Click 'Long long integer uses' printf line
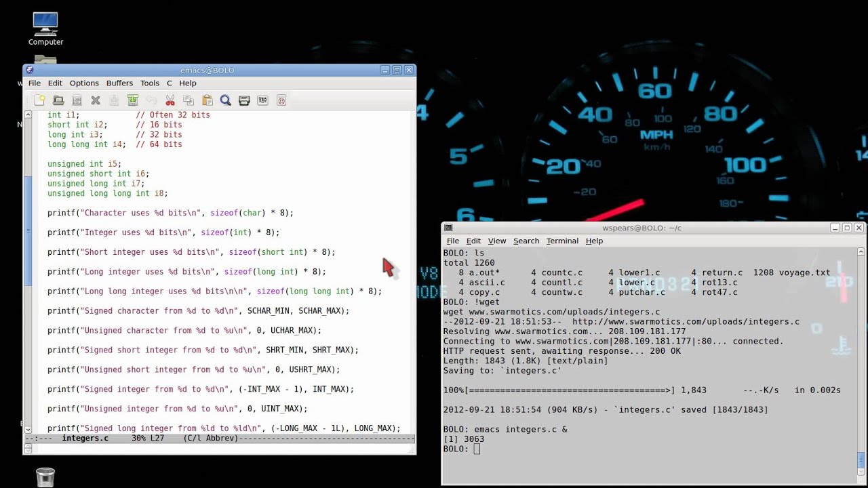The width and height of the screenshot is (868, 488). pyautogui.click(x=214, y=291)
